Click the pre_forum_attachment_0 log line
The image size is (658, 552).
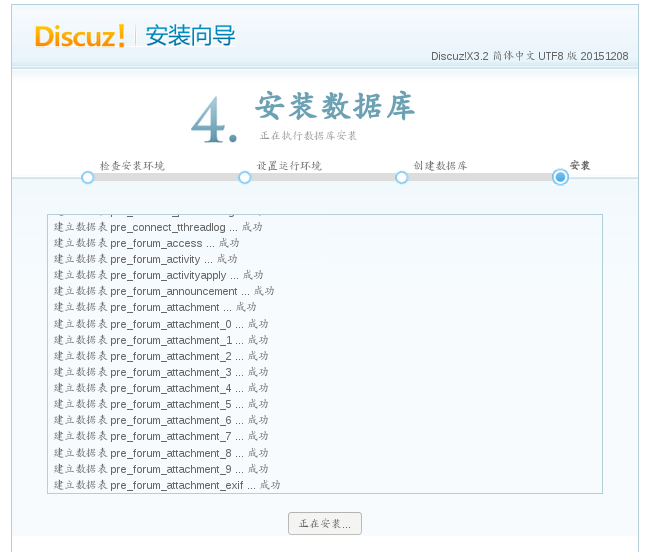(x=161, y=324)
